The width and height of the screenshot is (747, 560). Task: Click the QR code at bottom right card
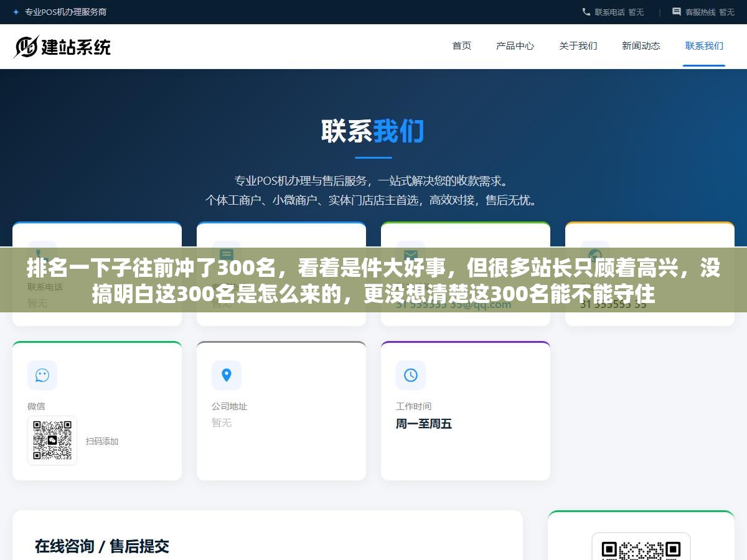[x=641, y=546]
